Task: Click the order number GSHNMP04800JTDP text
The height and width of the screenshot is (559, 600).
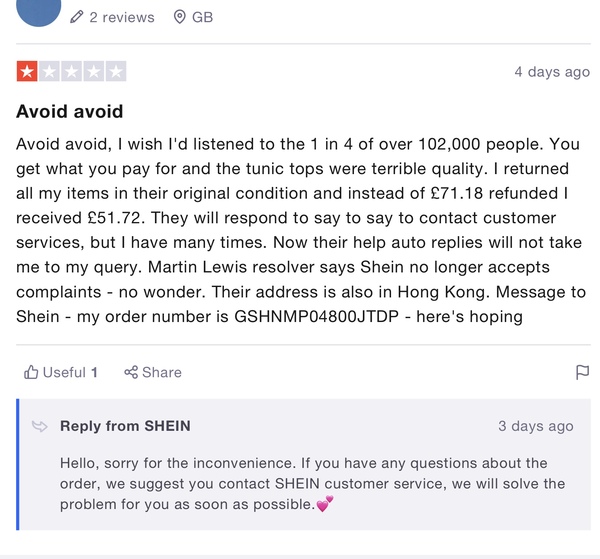Action: coord(316,316)
